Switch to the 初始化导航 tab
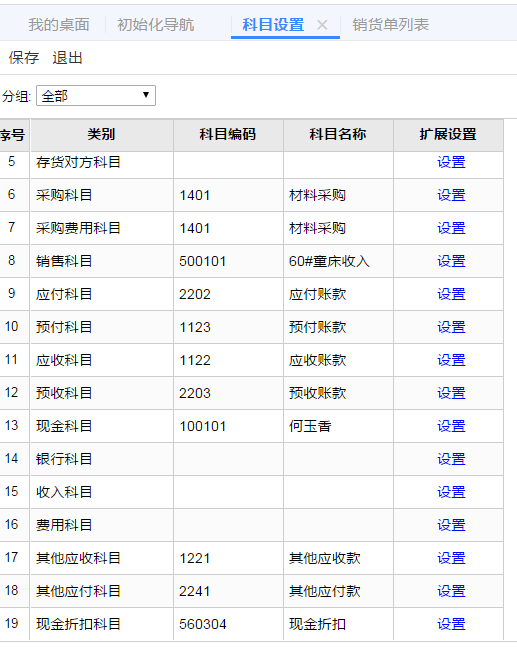Image resolution: width=517 pixels, height=655 pixels. 155,25
